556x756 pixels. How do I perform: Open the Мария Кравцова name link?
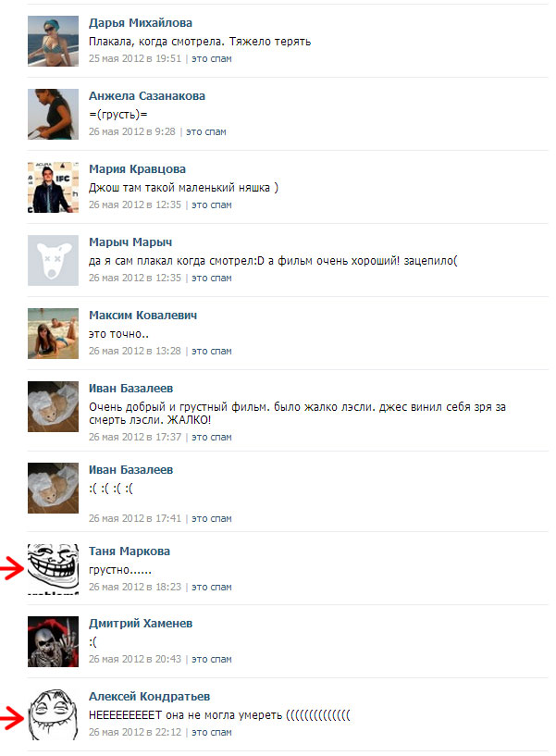tap(137, 169)
